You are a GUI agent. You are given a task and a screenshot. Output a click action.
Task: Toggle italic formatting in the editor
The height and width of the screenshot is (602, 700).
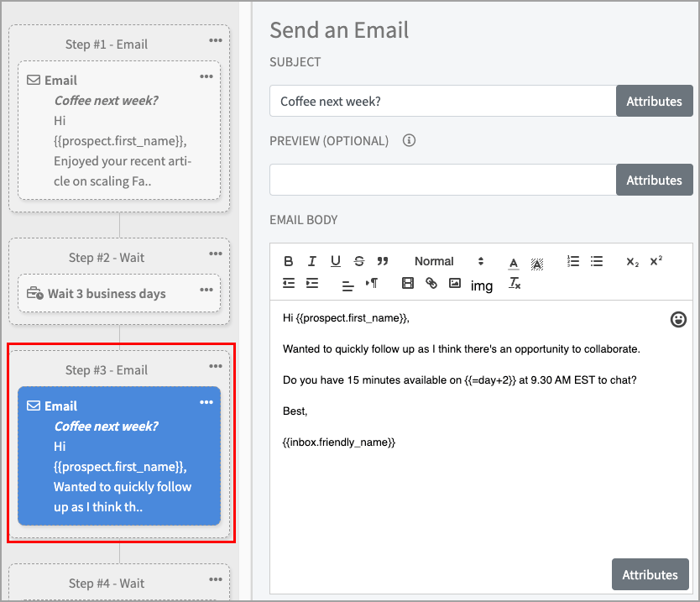312,261
